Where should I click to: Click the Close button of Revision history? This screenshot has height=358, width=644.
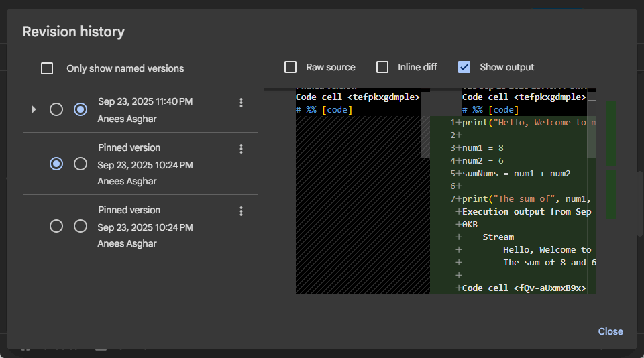pos(610,331)
